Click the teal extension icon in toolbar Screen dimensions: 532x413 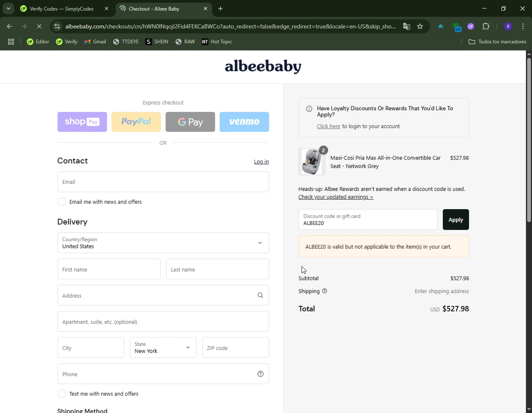click(441, 26)
